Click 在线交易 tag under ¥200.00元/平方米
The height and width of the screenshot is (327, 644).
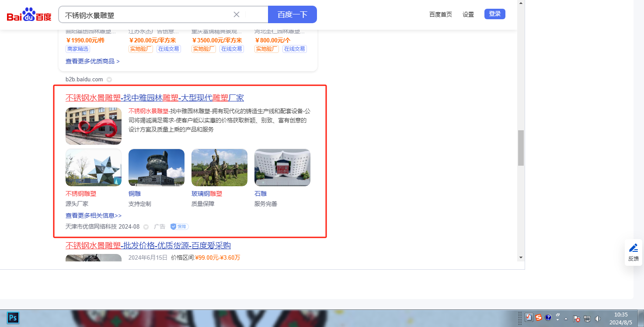click(169, 49)
